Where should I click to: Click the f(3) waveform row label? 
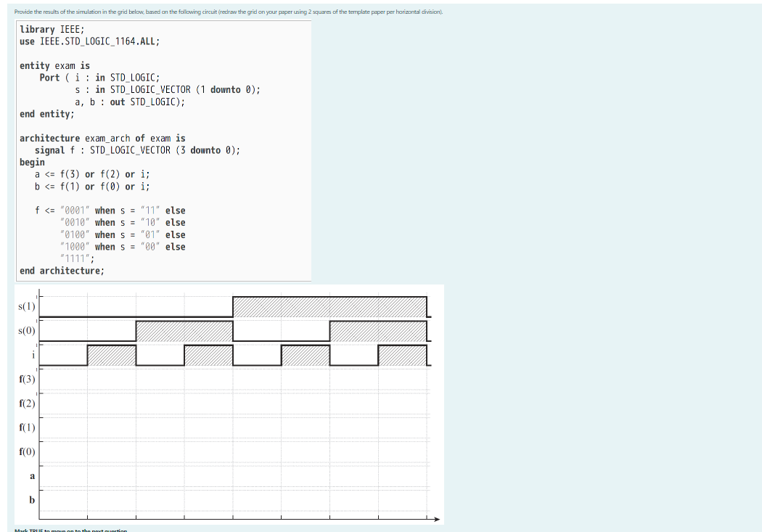point(28,379)
